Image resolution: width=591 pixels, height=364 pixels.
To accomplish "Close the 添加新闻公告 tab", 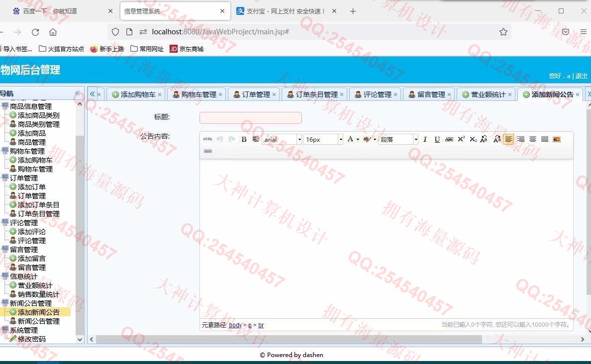I will tap(578, 94).
